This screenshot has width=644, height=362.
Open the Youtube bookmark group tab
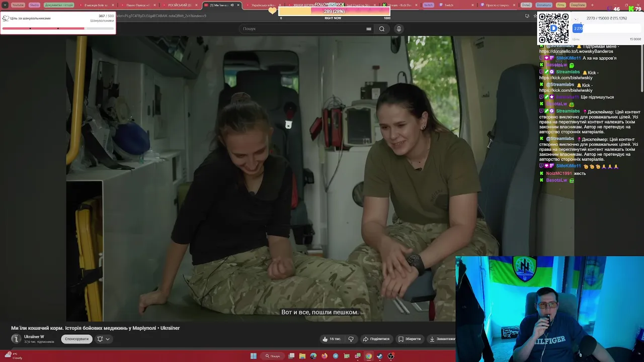click(x=18, y=5)
